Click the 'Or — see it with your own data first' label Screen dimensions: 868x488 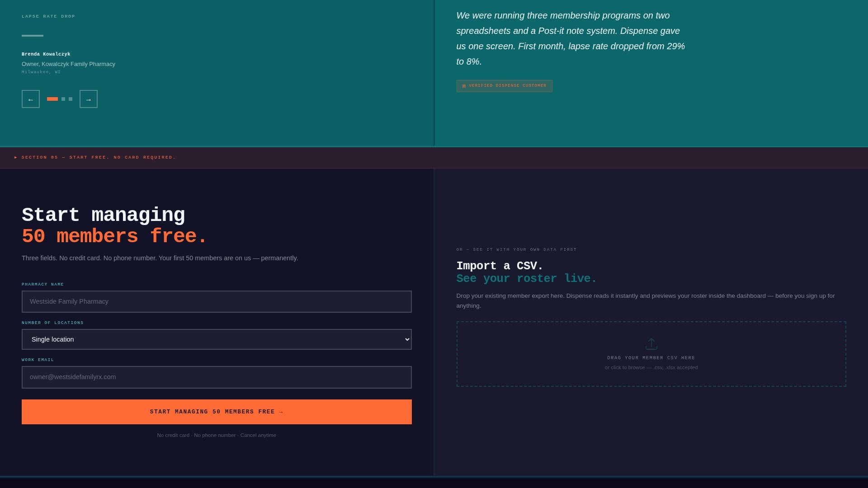click(516, 249)
